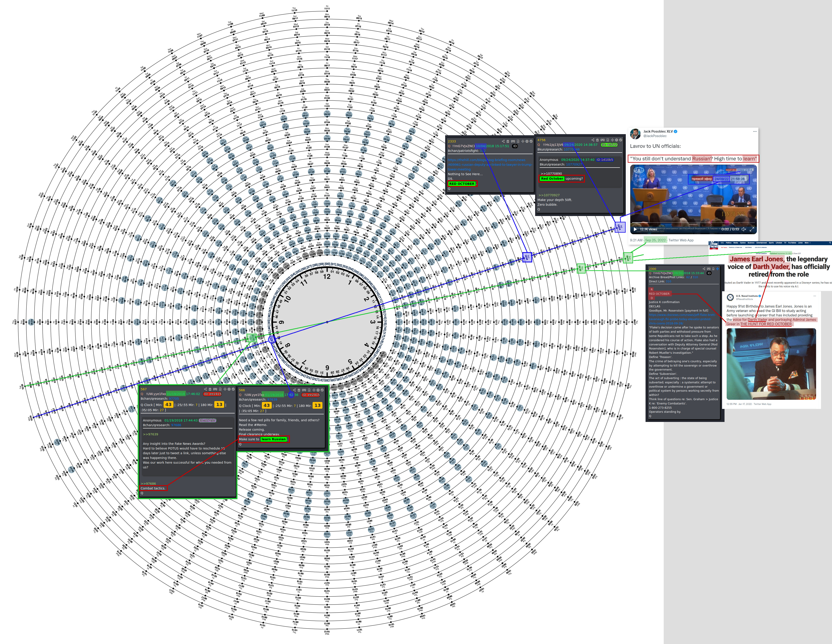Click document image icon on post 567

221,389
